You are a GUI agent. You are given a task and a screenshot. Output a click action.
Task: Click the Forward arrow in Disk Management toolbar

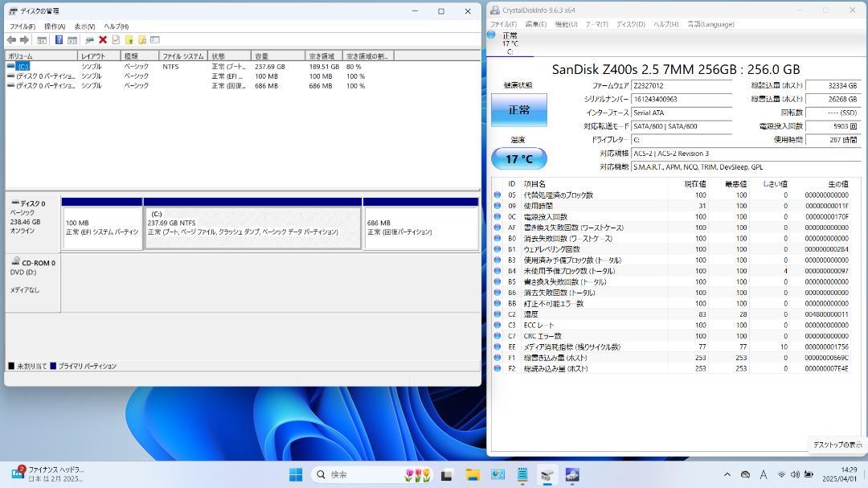click(x=24, y=40)
